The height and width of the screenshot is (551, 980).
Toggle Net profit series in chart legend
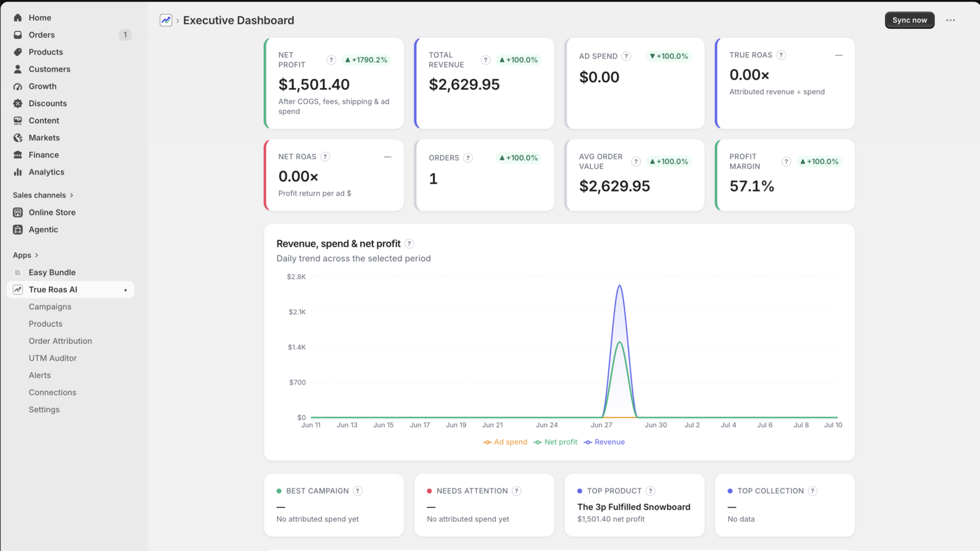coord(556,442)
